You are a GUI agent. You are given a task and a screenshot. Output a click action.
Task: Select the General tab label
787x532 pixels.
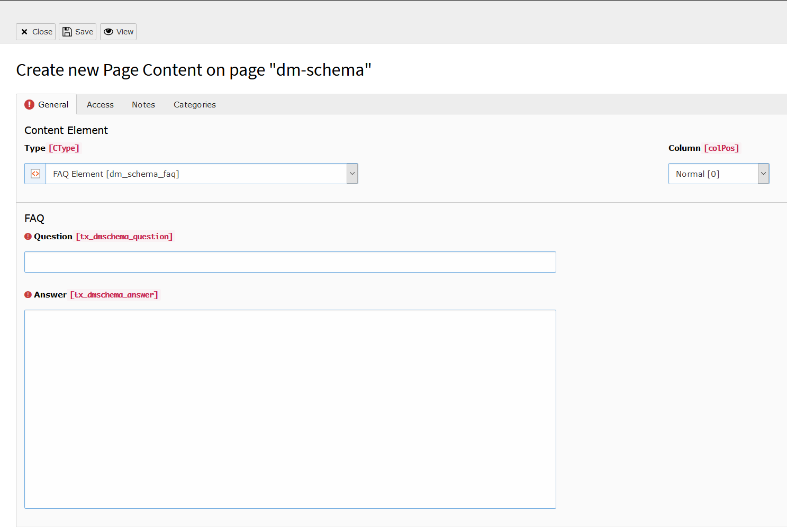(x=53, y=105)
